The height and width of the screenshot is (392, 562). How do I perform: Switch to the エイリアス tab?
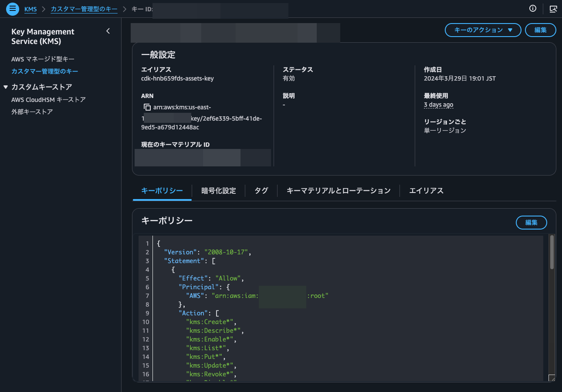point(426,190)
